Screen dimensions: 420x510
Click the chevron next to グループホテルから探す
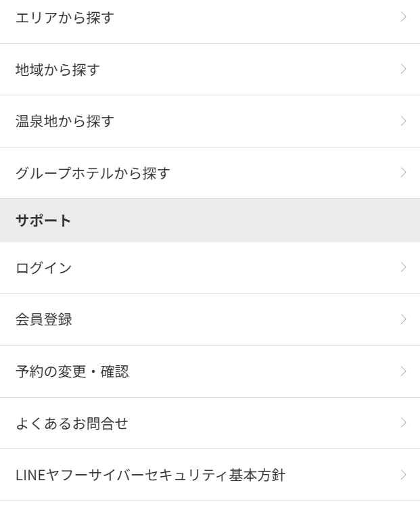(403, 172)
